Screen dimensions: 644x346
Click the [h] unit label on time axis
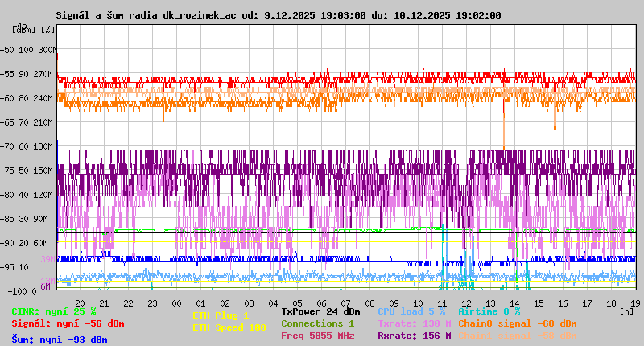pos(627,310)
